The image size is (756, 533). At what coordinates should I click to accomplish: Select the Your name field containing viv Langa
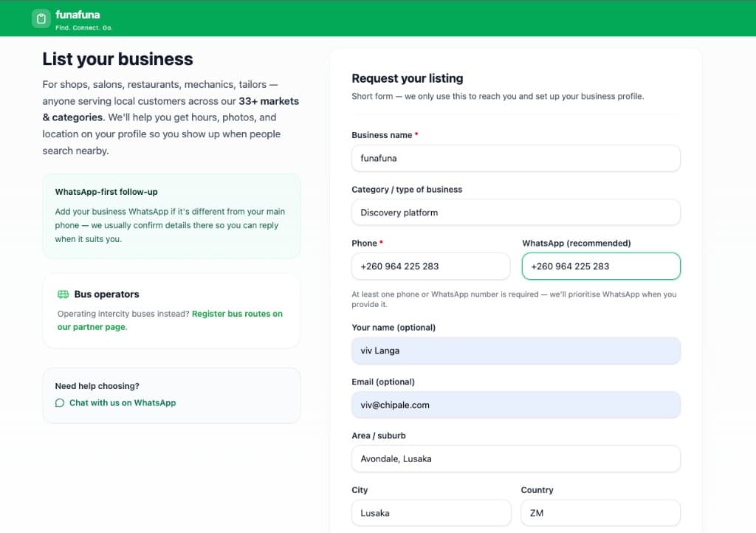516,351
